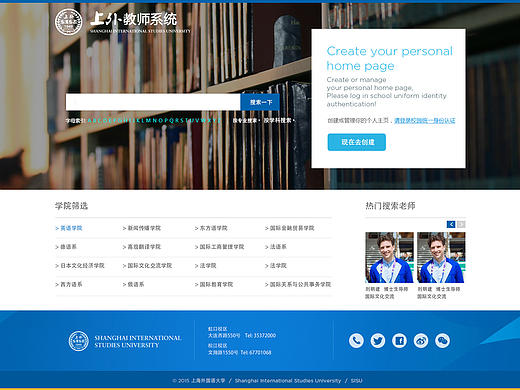Click SISU in the copyright bar

click(356, 380)
